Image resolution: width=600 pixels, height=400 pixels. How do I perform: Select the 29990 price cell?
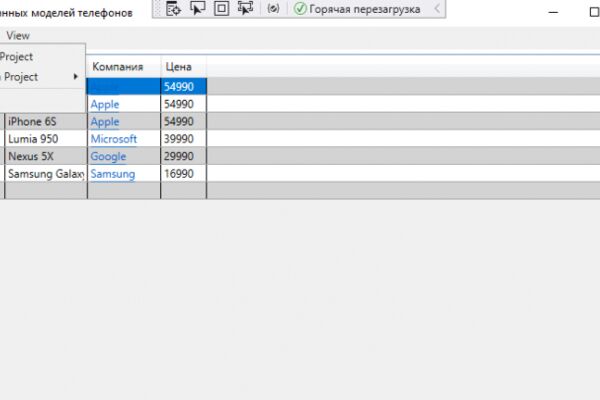[184, 157]
